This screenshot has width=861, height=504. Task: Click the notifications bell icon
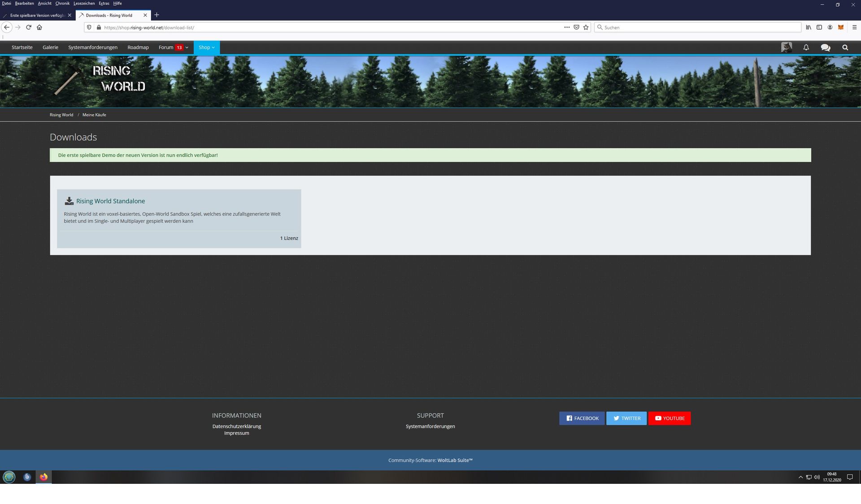(806, 47)
